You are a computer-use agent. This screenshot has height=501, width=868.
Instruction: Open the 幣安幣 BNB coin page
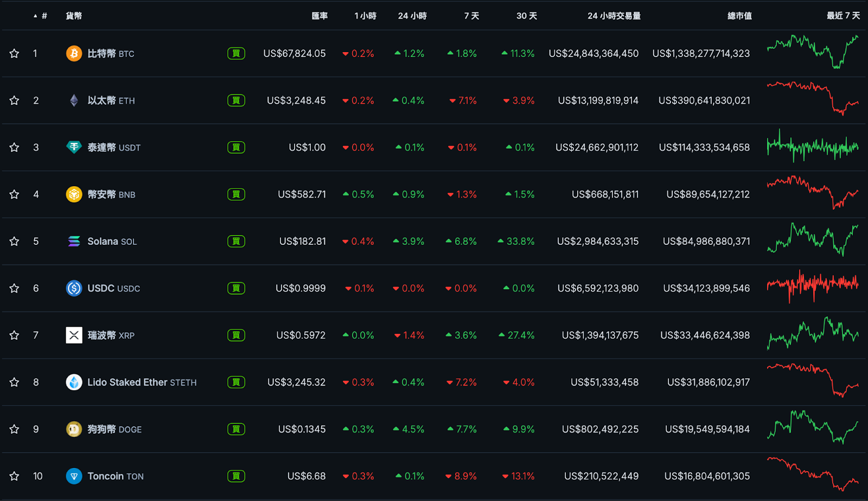[111, 194]
